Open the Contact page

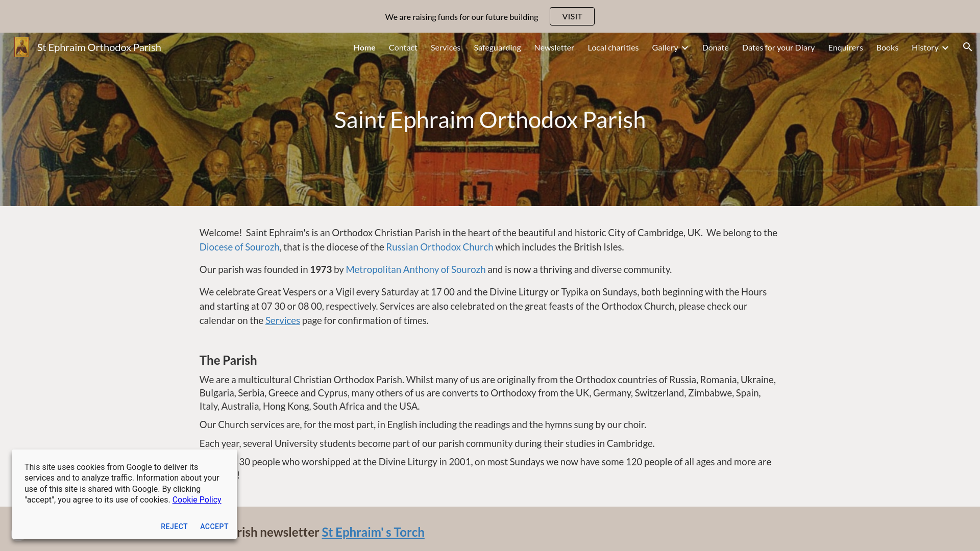(x=403, y=47)
